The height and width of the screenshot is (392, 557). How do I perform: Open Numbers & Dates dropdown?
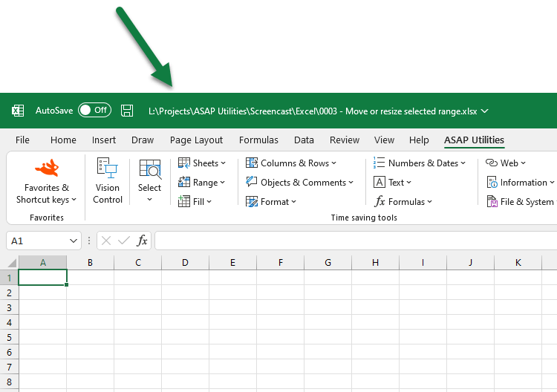(x=426, y=163)
